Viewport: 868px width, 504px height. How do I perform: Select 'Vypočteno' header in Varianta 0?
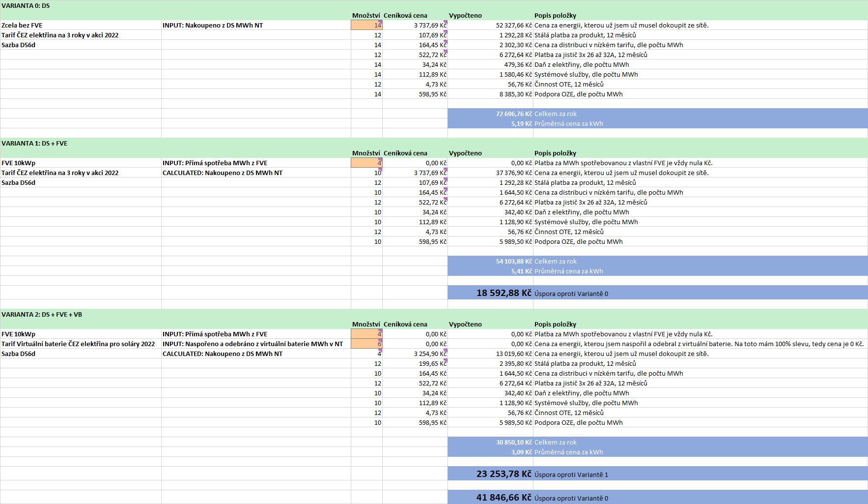tap(465, 15)
